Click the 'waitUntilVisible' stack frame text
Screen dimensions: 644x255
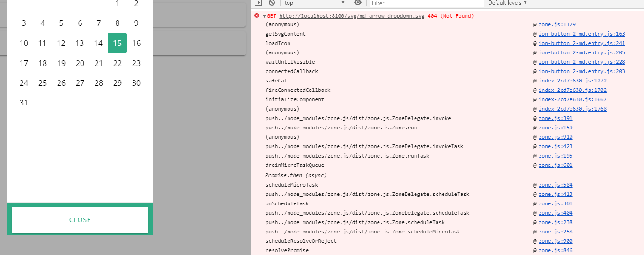point(290,62)
